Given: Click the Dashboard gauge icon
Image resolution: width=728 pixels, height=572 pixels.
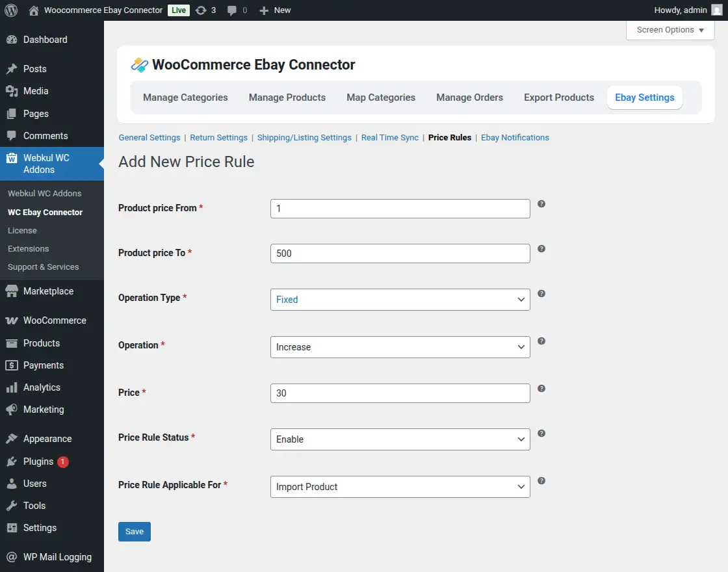Looking at the screenshot, I should tap(12, 40).
